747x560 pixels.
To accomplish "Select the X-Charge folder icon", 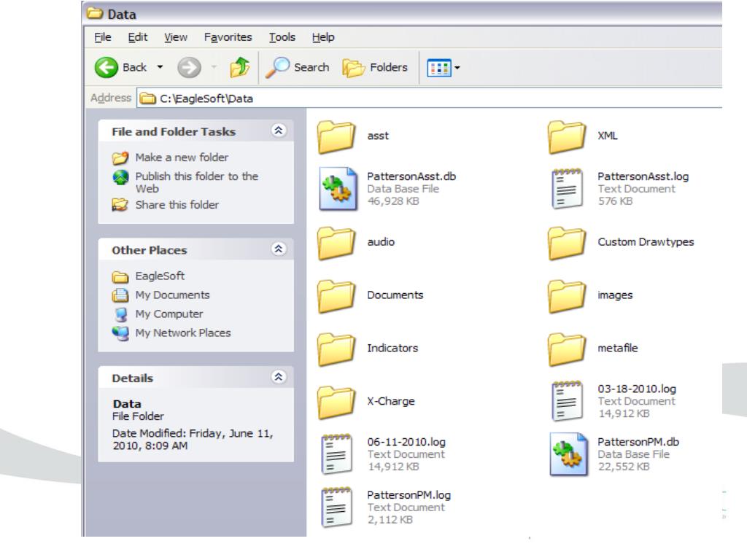I will tap(336, 402).
